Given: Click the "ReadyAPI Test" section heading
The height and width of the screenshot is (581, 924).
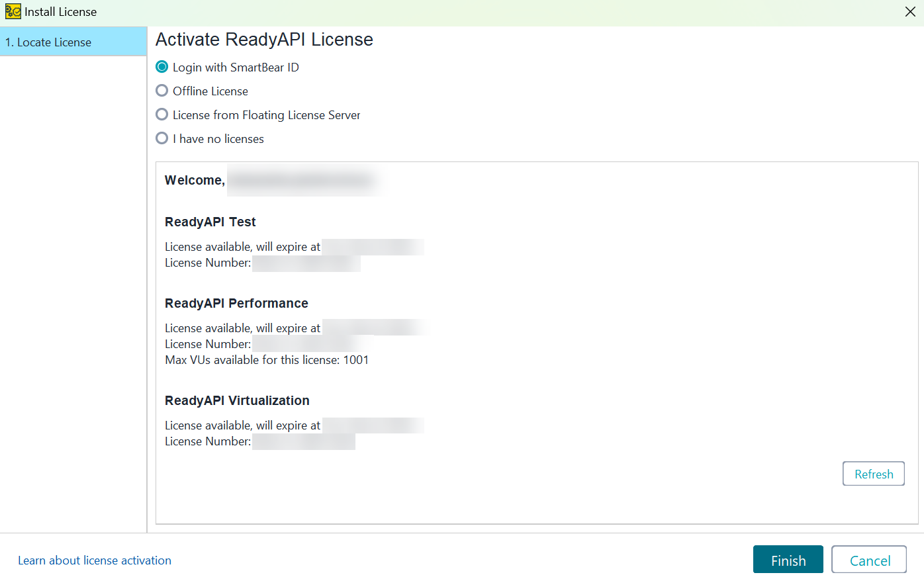Looking at the screenshot, I should click(210, 222).
